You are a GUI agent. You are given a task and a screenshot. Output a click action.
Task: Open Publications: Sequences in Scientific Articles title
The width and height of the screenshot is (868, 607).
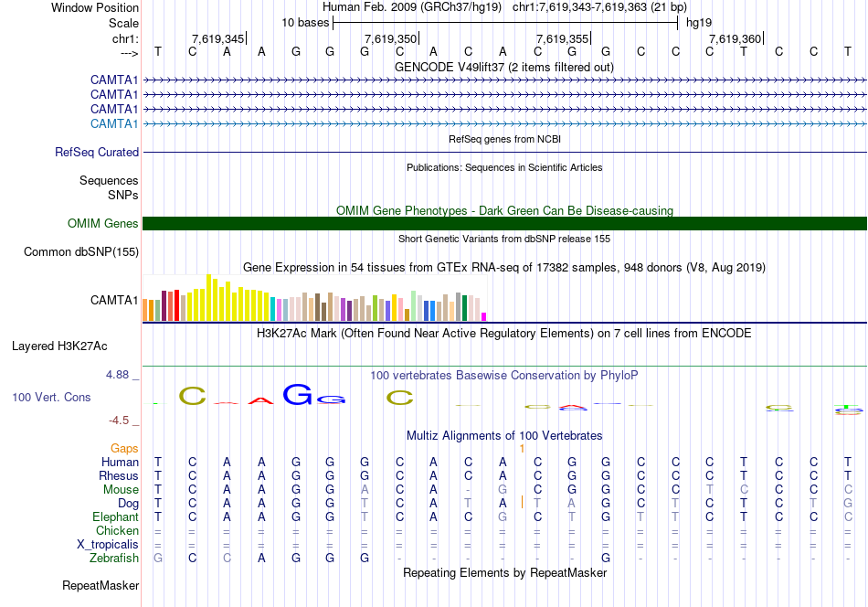click(x=504, y=167)
